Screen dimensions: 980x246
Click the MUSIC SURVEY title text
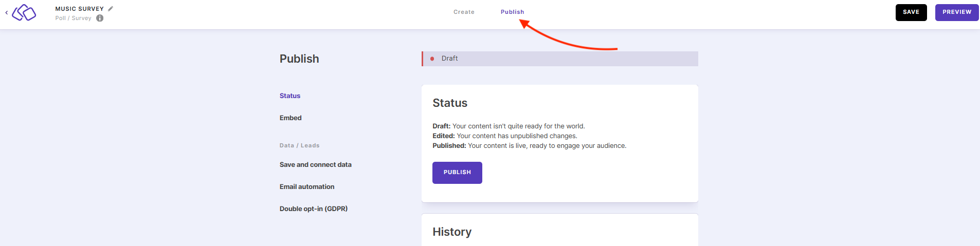tap(80, 9)
